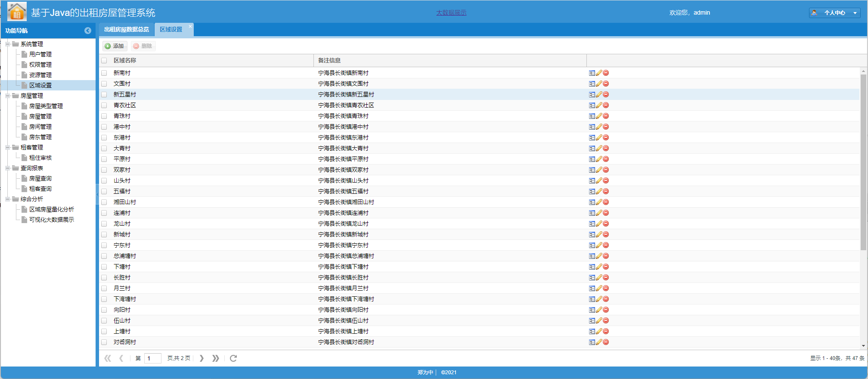Open 权限管理 in navigation tree

pos(40,65)
